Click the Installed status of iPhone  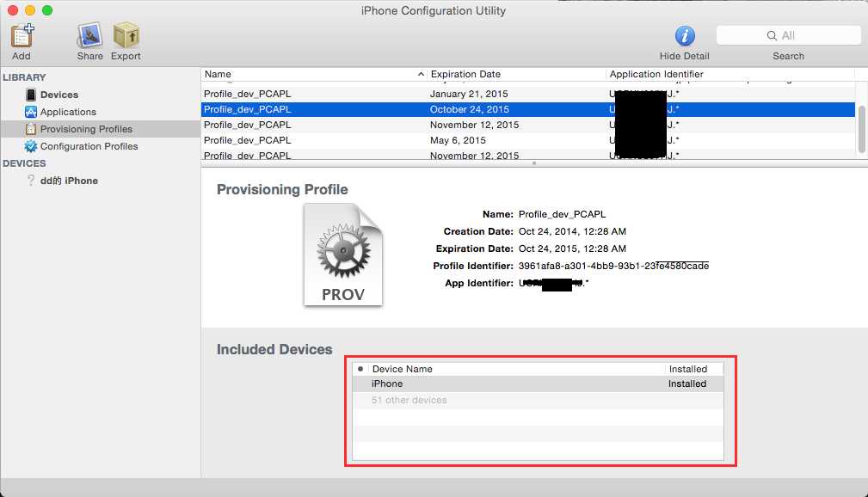click(x=687, y=383)
